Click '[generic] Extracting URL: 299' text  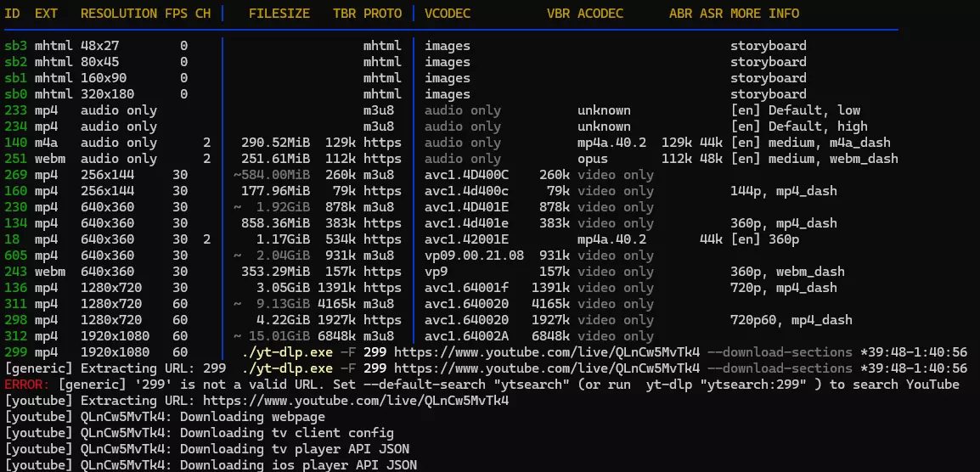115,368
